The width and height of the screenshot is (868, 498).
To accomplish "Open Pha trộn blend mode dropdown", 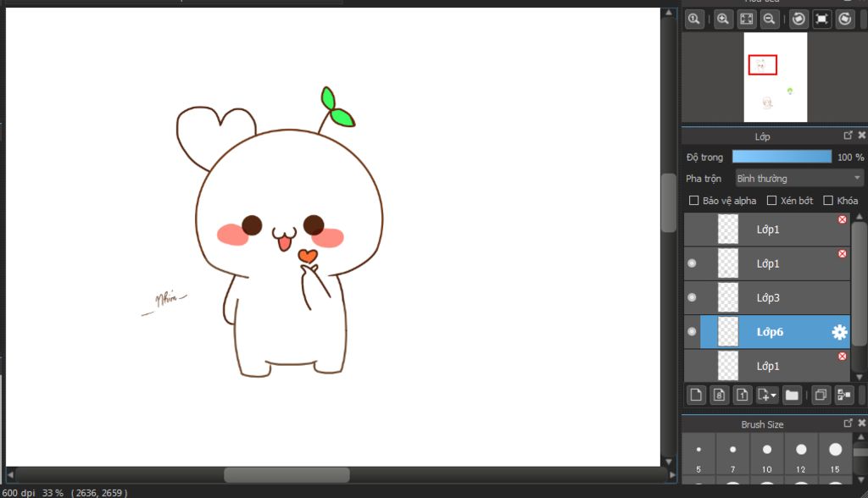I will coord(798,178).
